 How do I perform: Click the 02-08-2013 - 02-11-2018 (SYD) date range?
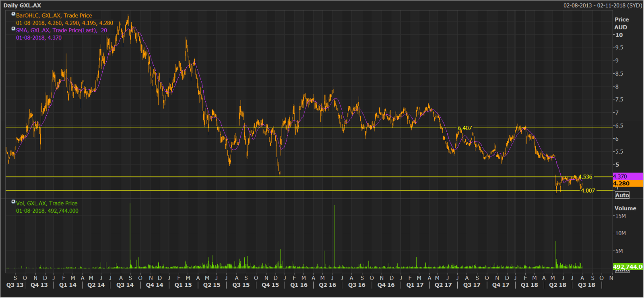click(603, 5)
